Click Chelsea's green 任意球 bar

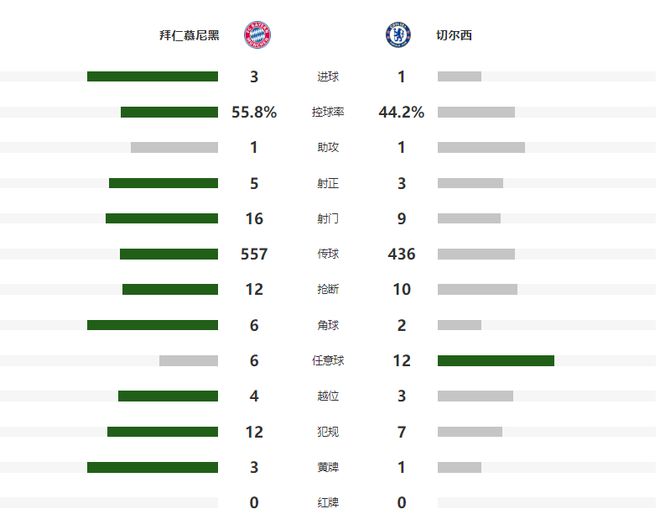[x=495, y=360]
